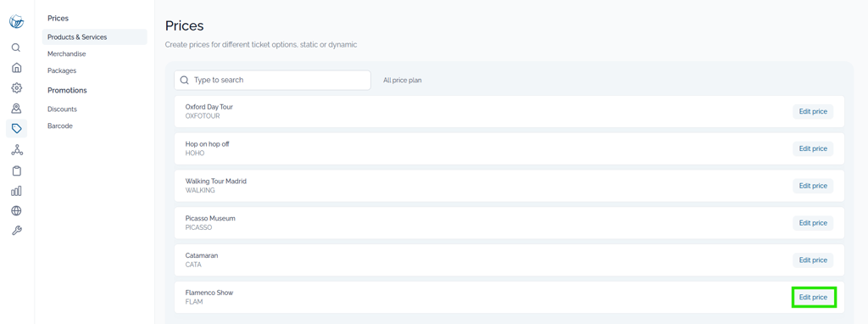Click the PICASSO product code
868x324 pixels.
pos(198,227)
